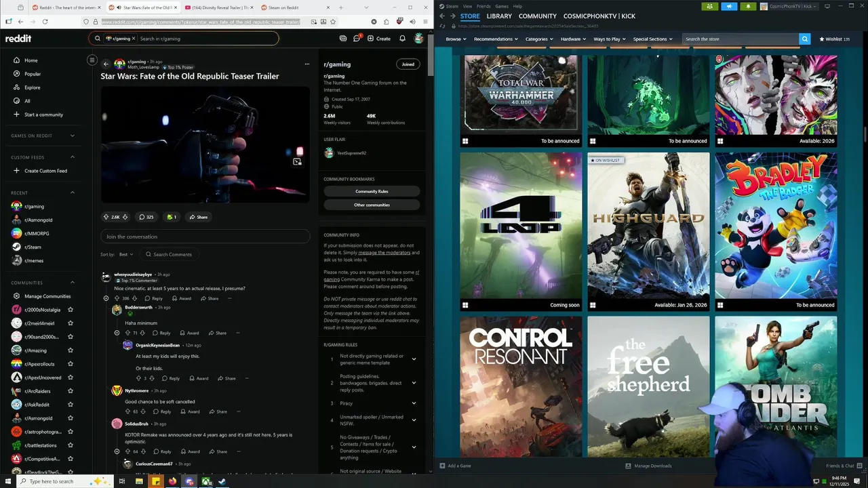This screenshot has width=868, height=488.
Task: Favorite r/battlestations with star toggle
Action: click(71, 445)
